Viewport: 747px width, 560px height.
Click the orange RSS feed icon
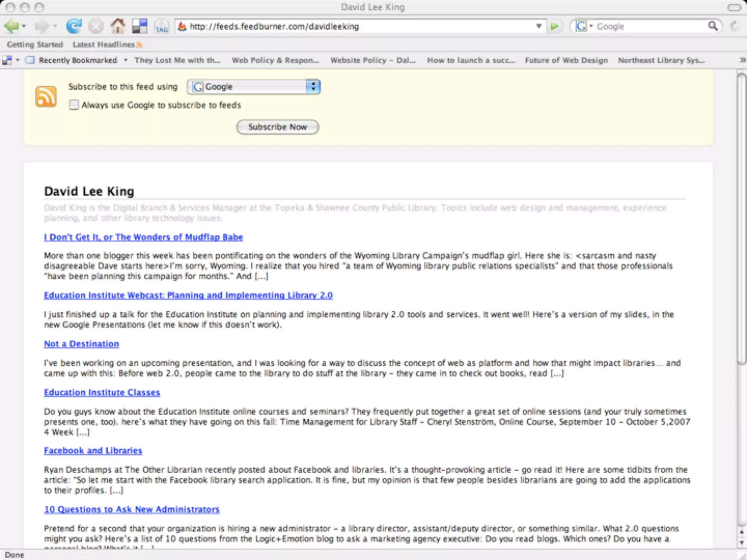coord(46,97)
